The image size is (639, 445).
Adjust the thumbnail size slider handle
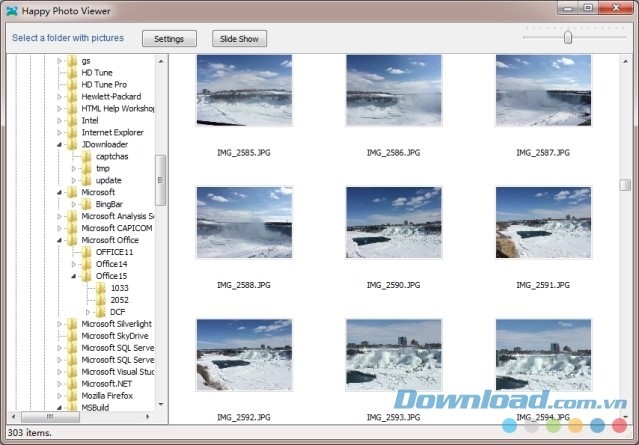click(568, 37)
